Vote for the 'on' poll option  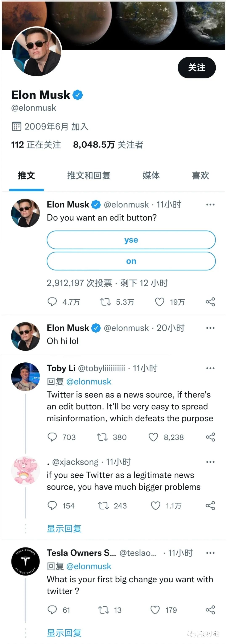click(x=131, y=261)
